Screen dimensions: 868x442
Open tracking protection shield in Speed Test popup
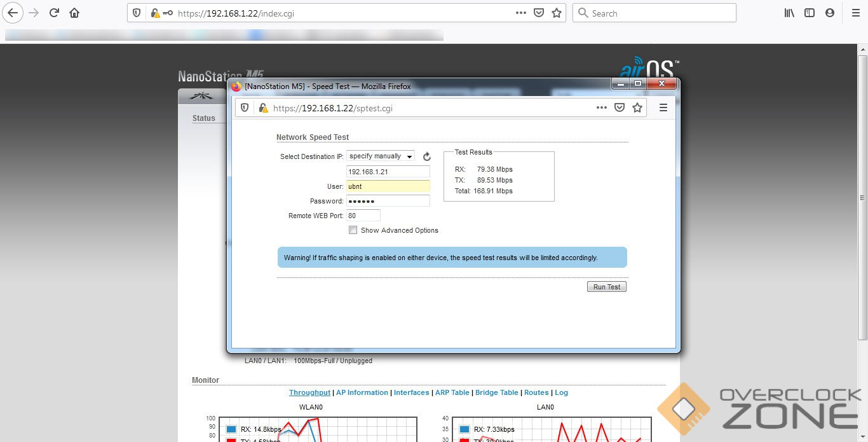(x=245, y=108)
